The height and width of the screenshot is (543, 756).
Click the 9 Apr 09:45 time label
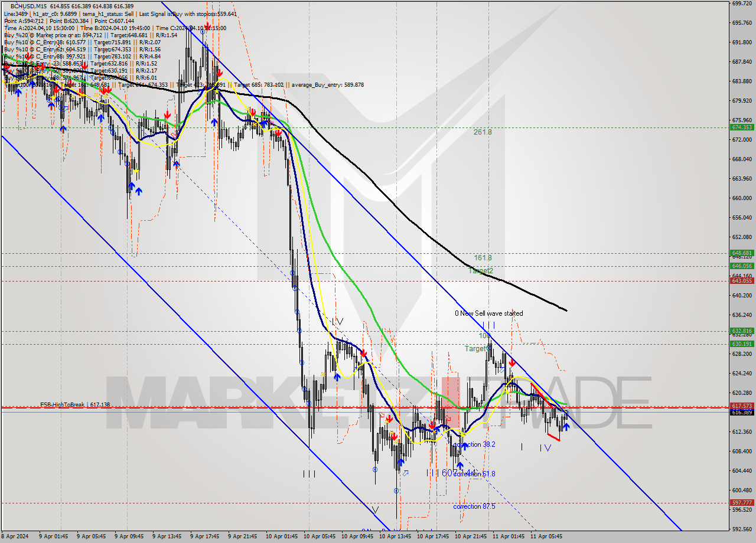[x=129, y=537]
